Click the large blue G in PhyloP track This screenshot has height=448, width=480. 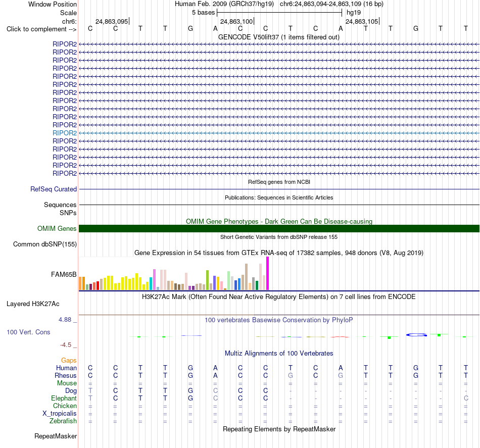click(x=416, y=335)
